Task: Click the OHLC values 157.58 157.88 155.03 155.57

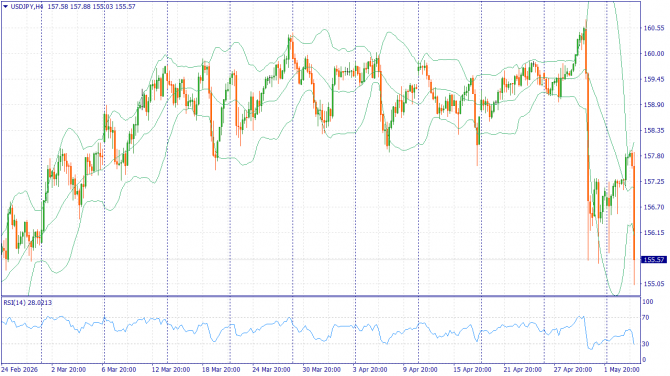Action: click(91, 7)
